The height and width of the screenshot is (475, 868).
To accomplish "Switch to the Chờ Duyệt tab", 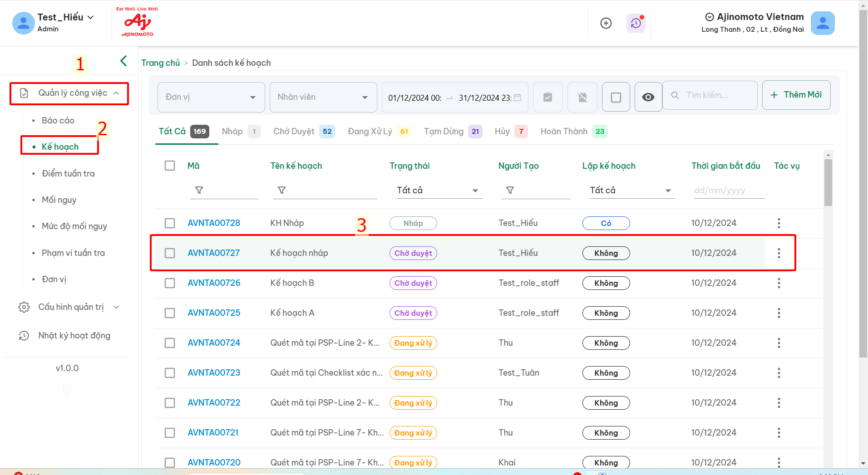I will click(304, 132).
